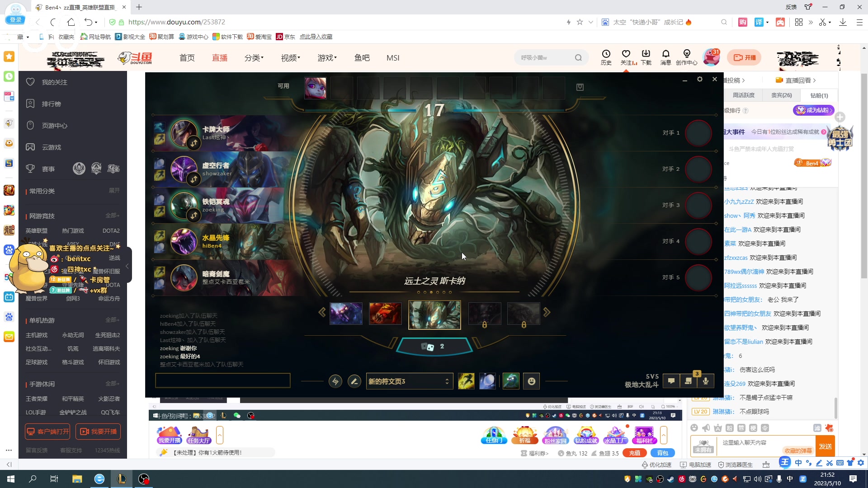Open 直播回看 link
868x488 pixels.
796,80
